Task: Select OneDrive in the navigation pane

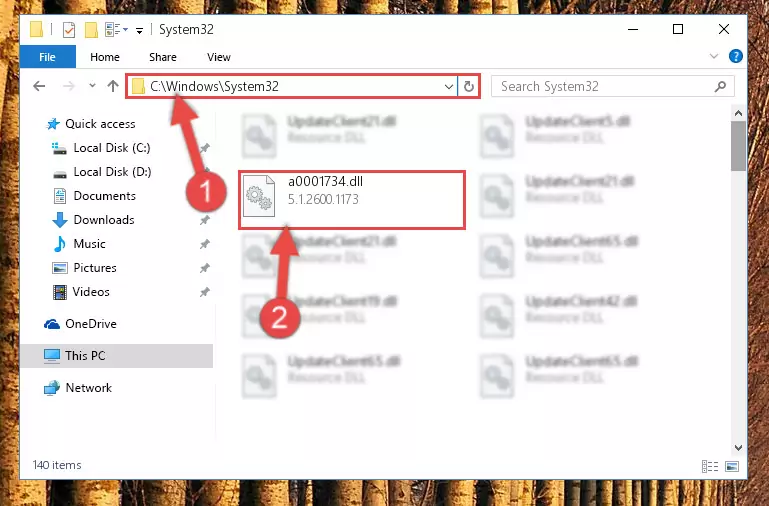Action: (91, 324)
